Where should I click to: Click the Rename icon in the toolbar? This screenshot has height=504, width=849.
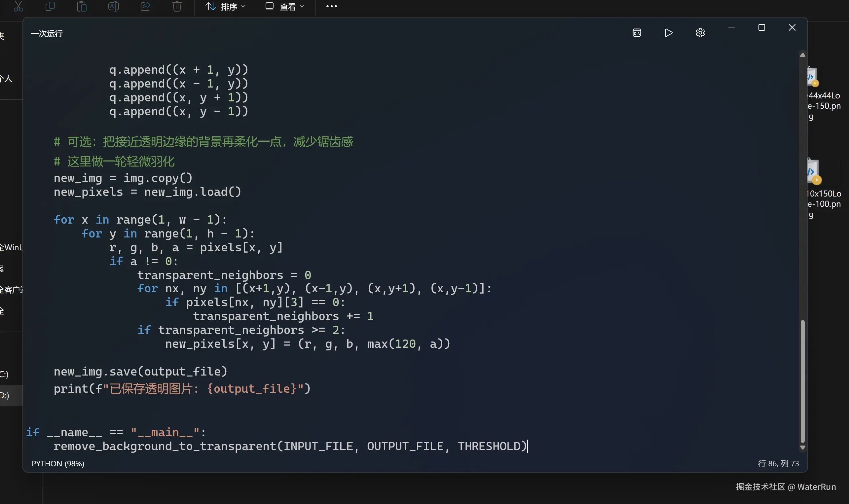(x=113, y=7)
